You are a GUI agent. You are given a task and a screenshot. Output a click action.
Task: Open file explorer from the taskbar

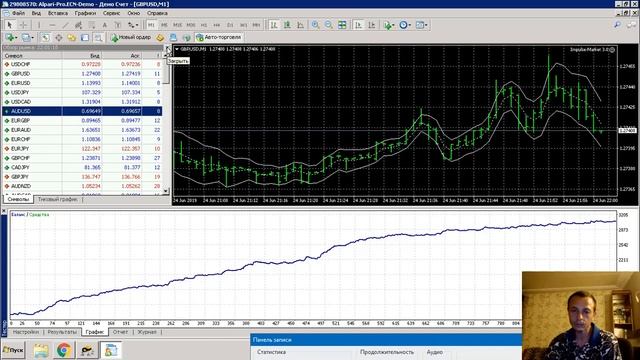pyautogui.click(x=41, y=350)
